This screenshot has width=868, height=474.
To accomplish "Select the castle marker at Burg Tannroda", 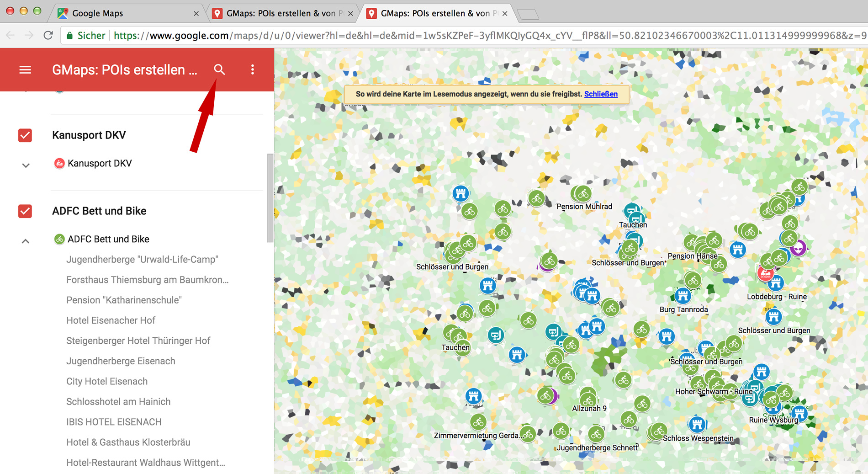I will point(683,296).
